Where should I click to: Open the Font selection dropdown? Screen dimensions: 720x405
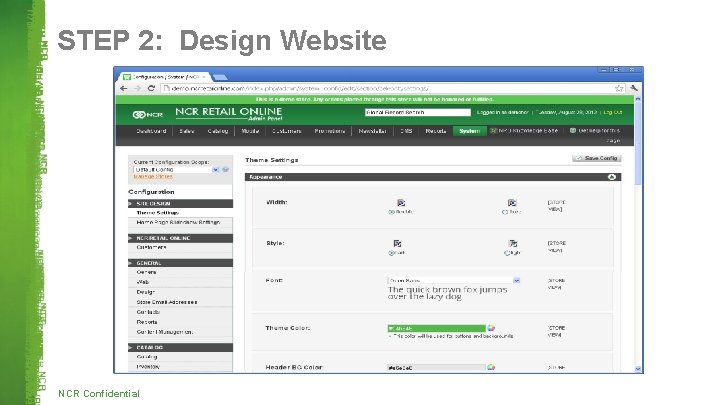pyautogui.click(x=454, y=280)
